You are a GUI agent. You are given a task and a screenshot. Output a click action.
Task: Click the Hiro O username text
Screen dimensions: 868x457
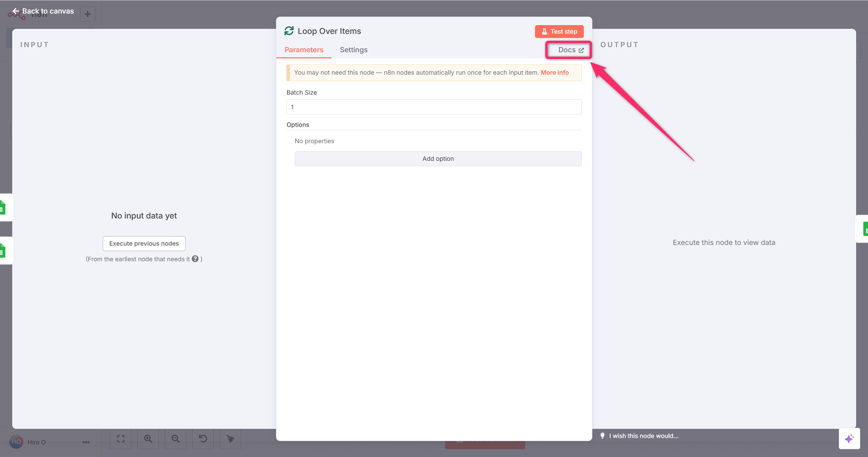[x=36, y=442]
